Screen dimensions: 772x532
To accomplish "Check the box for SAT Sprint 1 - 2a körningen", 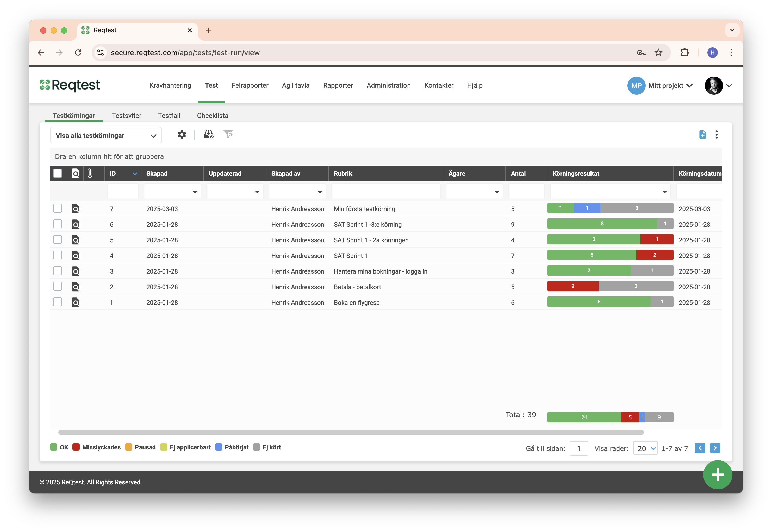I will tap(58, 240).
